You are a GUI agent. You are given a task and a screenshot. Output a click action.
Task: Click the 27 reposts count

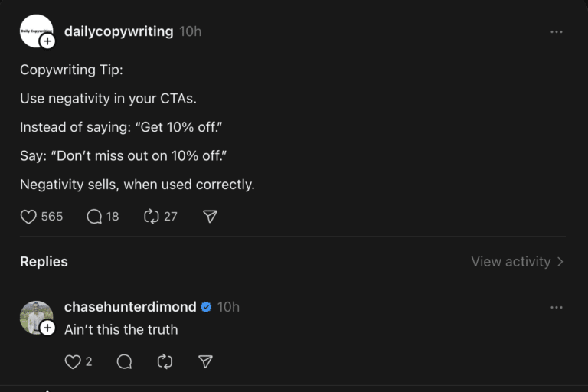[x=171, y=217]
